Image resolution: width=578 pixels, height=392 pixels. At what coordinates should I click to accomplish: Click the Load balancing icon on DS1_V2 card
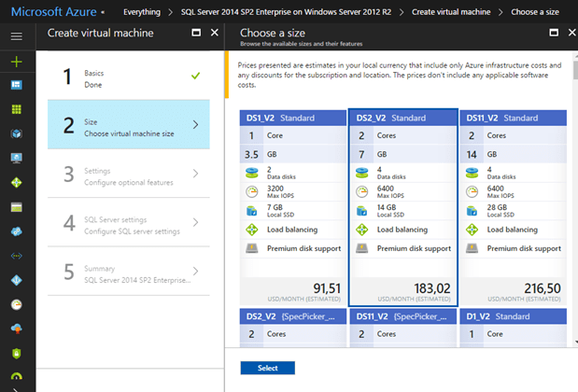pos(252,230)
